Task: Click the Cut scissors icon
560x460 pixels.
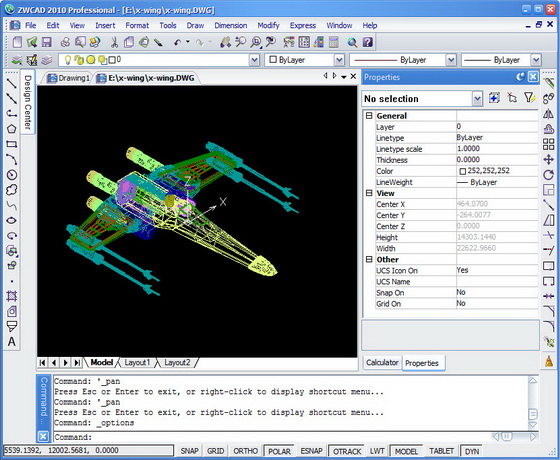Action: tap(114, 42)
